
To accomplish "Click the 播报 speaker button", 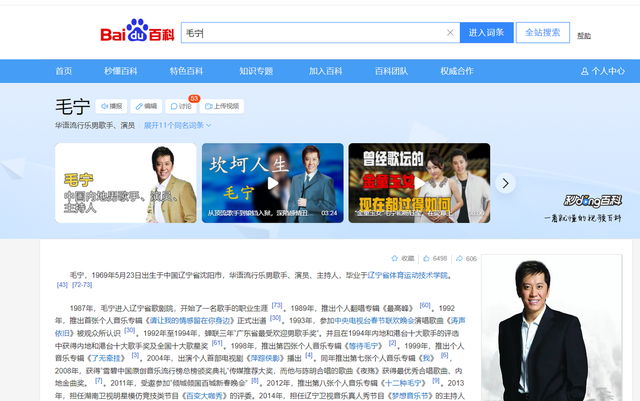I will coord(111,106).
